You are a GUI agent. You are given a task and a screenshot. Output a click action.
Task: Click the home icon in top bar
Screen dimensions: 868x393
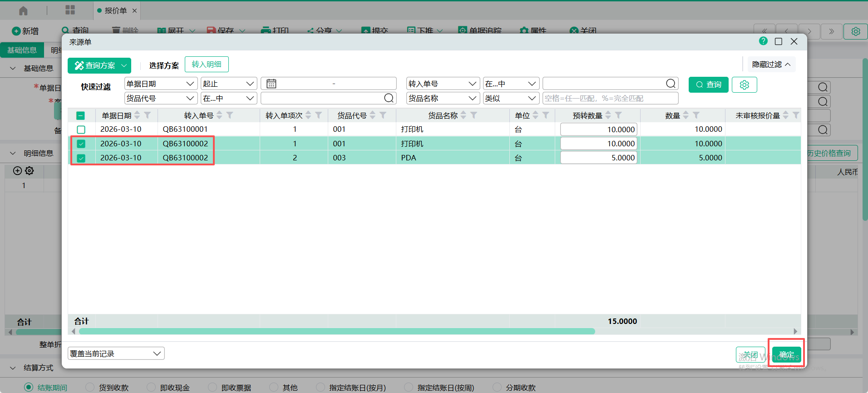pyautogui.click(x=23, y=10)
